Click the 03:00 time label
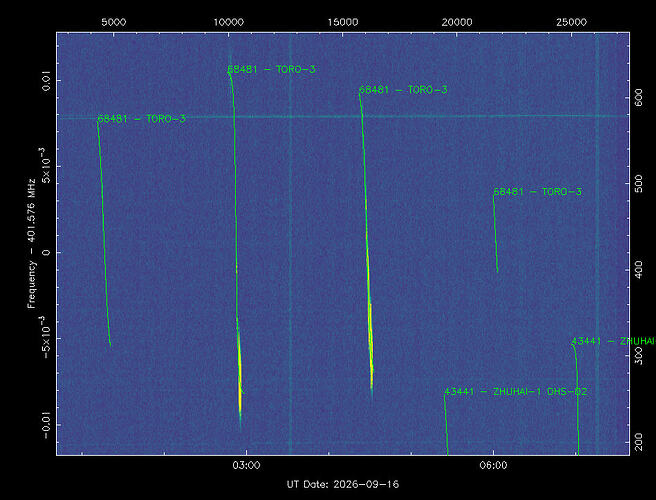656x500 pixels. click(x=246, y=465)
